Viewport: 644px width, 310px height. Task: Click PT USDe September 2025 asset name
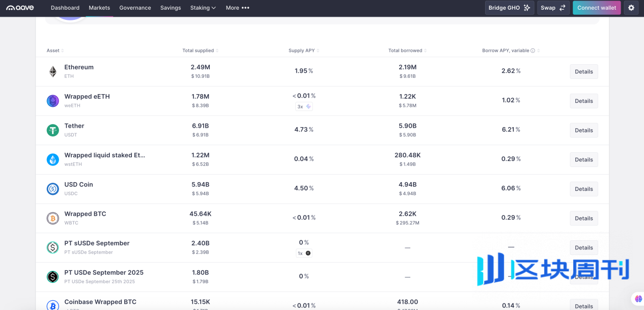104,272
